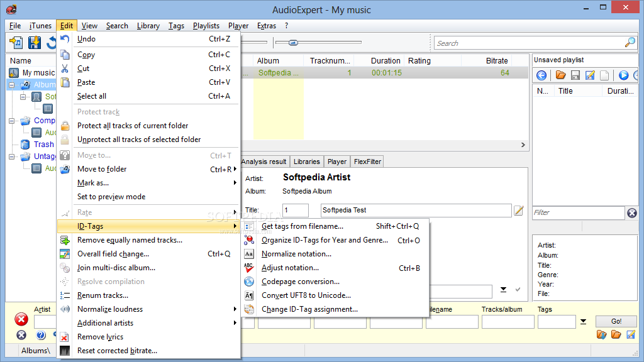Open the iTunes menu

pos(40,26)
